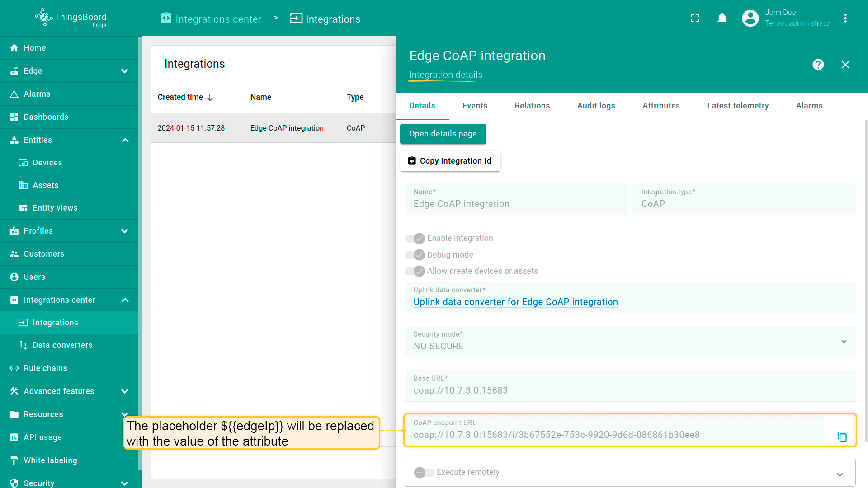Expand the Resources sidebar menu
This screenshot has width=868, height=488.
pyautogui.click(x=125, y=414)
